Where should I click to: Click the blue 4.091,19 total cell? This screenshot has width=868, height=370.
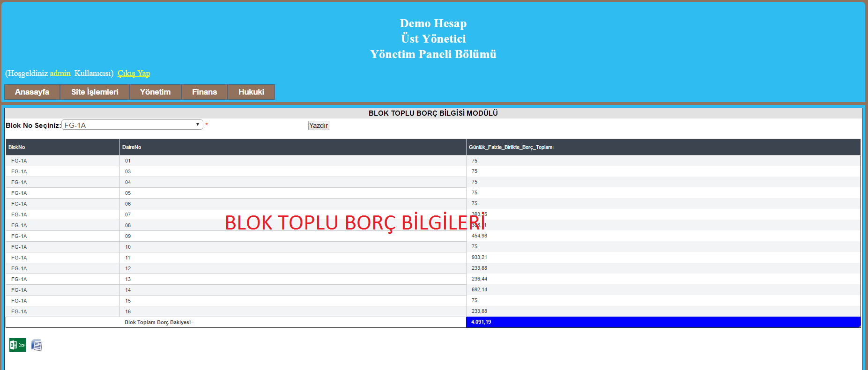pyautogui.click(x=481, y=322)
